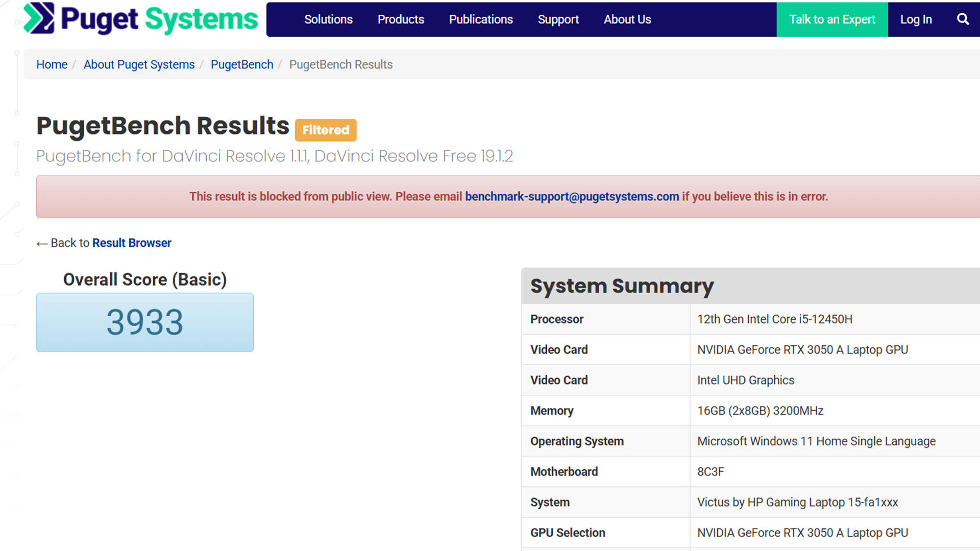Click the Overall Score (Basic) heading
This screenshot has height=551, width=980.
145,280
